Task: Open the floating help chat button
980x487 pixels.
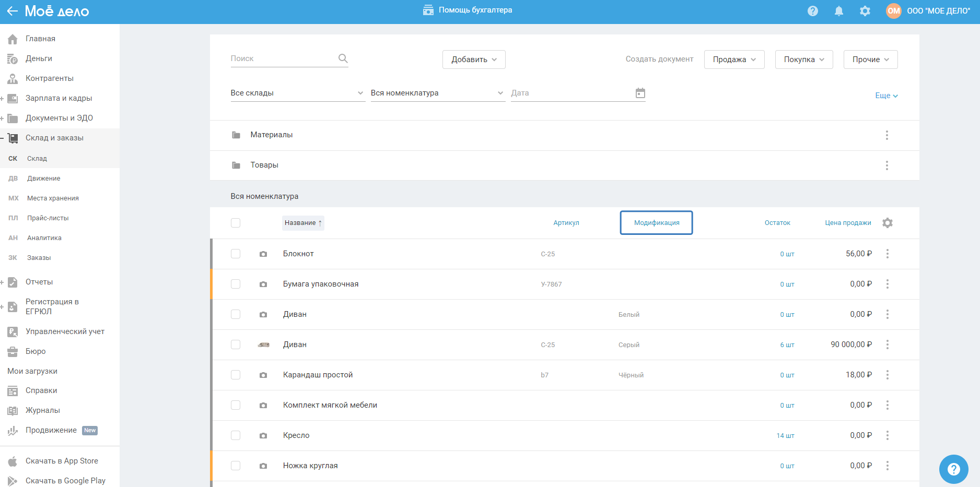Action: point(953,469)
